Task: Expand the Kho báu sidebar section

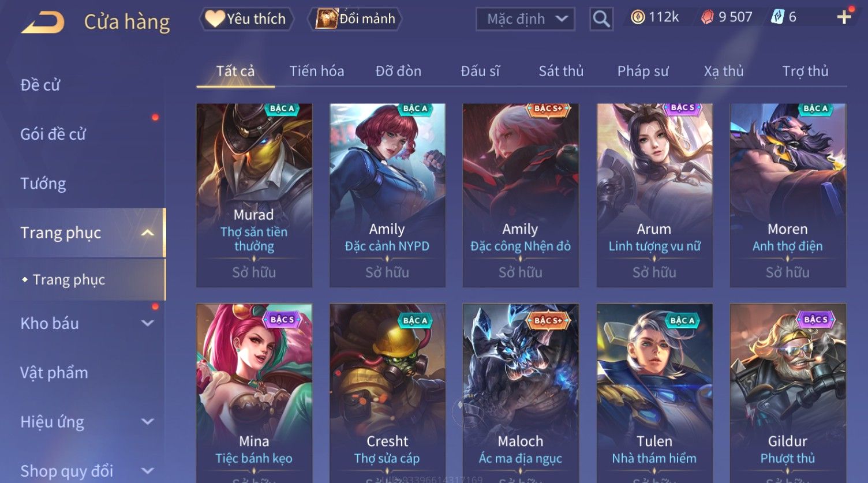Action: [x=148, y=323]
